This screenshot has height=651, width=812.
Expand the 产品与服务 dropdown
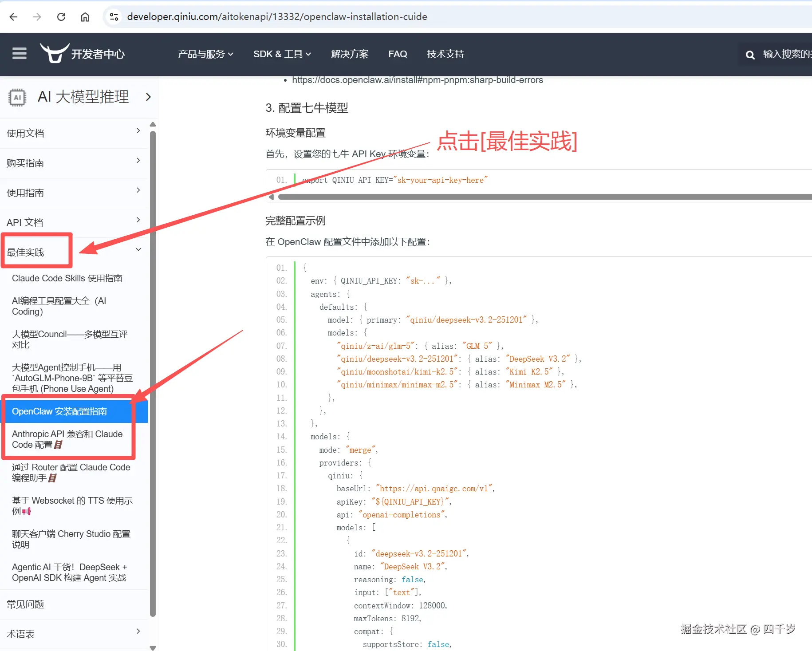click(205, 54)
